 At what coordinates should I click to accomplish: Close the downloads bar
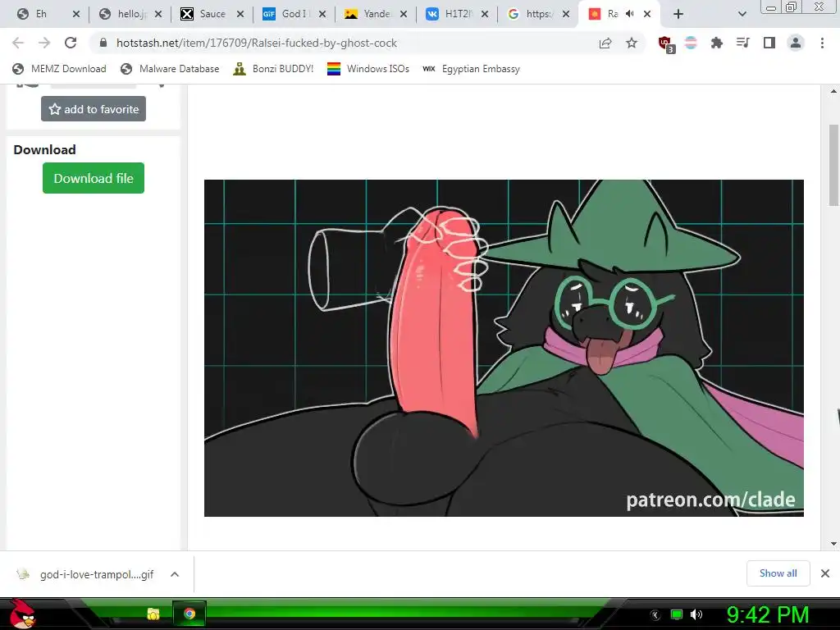coord(825,573)
